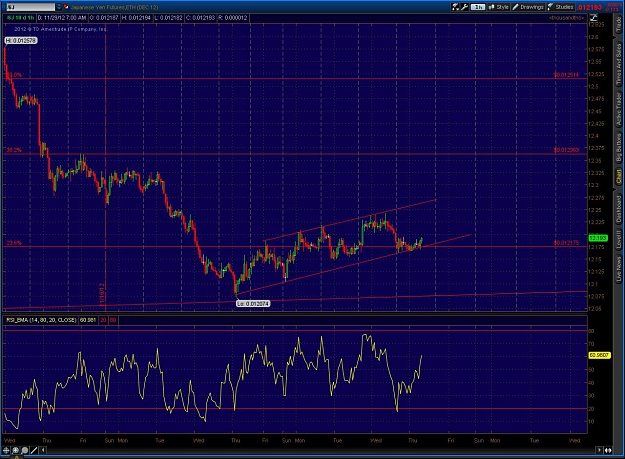This screenshot has width=625, height=459.
Task: Open the Big Buttons sidebar tab
Action: point(619,147)
